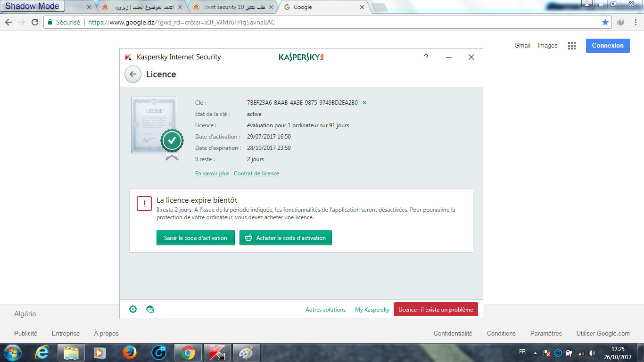Launch Firefox from taskbar
This screenshot has height=362, width=644.
coord(129,353)
